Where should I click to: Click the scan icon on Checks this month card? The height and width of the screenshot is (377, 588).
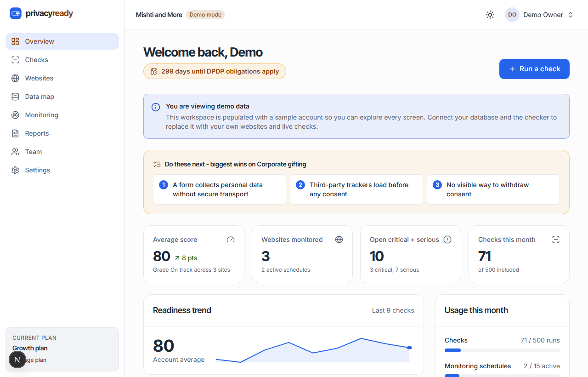pyautogui.click(x=556, y=240)
